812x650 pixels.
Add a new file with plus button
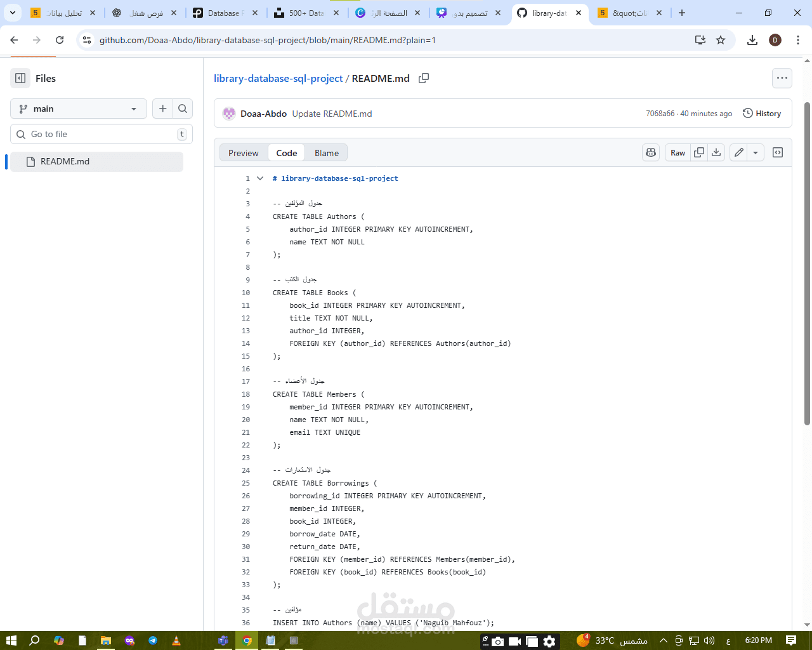click(163, 109)
